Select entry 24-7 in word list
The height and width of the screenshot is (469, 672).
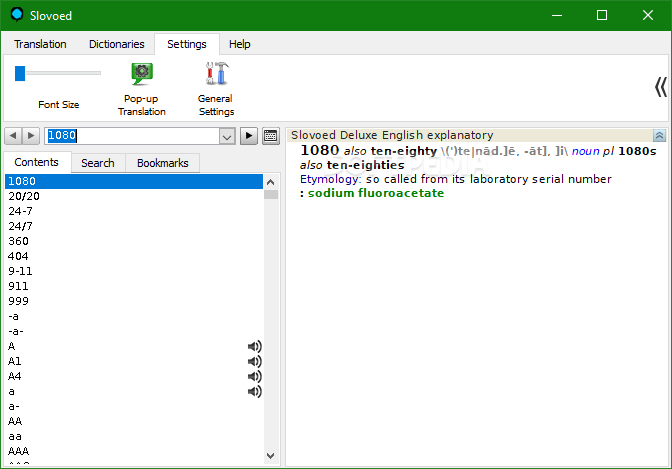(x=134, y=211)
